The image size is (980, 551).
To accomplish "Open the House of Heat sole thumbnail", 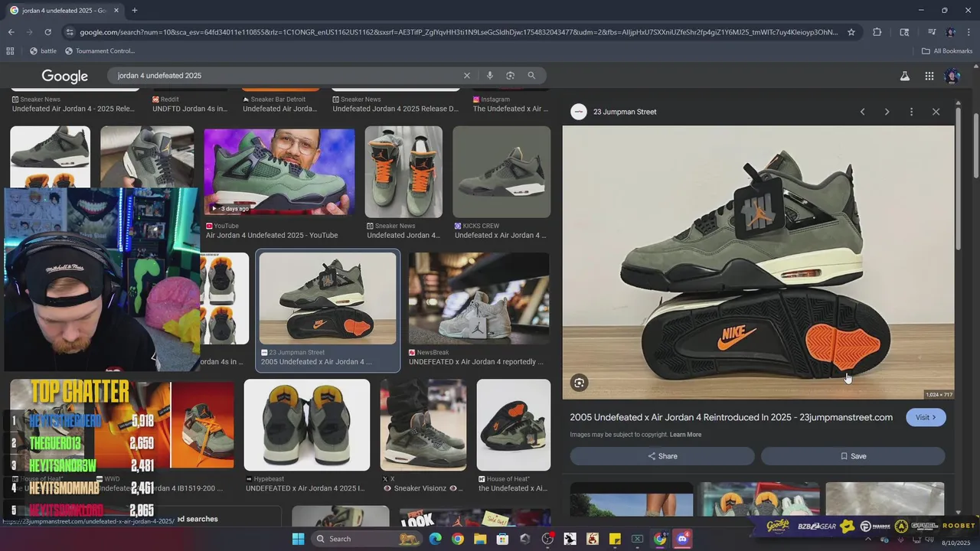I will [513, 425].
